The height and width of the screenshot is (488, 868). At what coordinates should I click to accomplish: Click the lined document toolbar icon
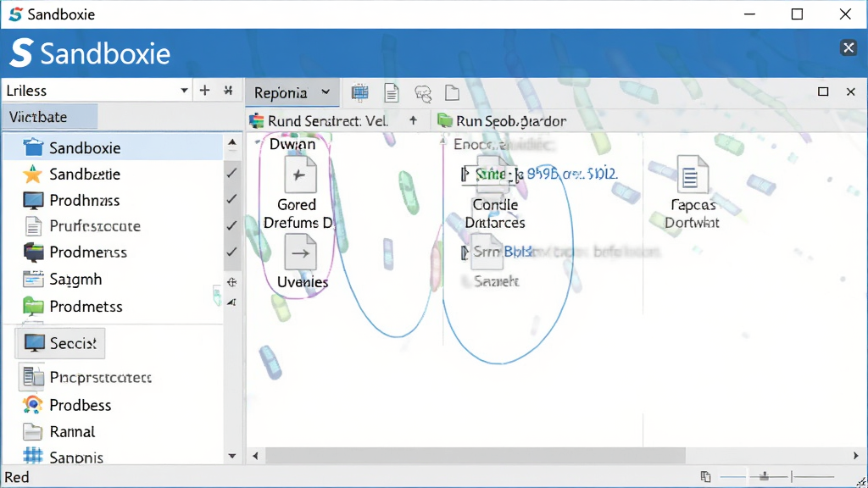[392, 93]
